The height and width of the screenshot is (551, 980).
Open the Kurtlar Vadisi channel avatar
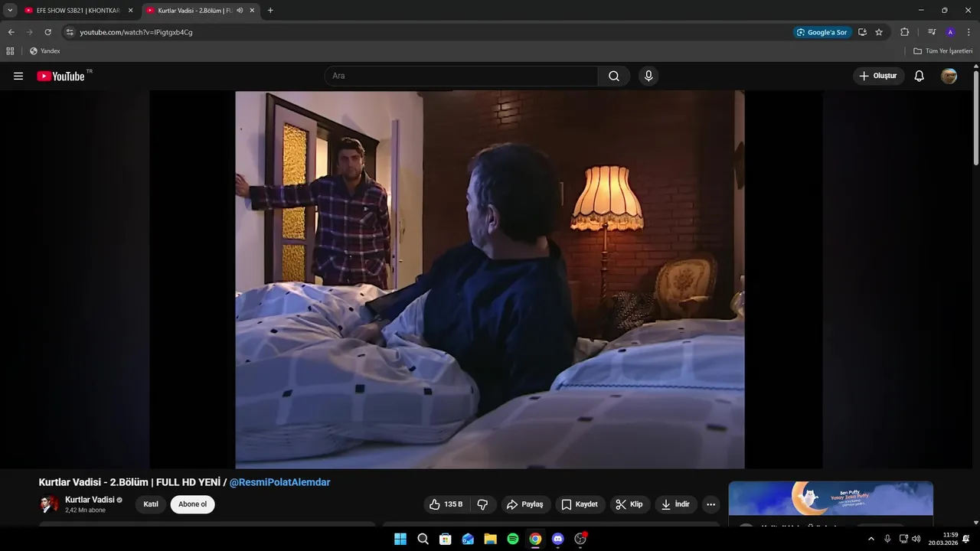tap(49, 504)
